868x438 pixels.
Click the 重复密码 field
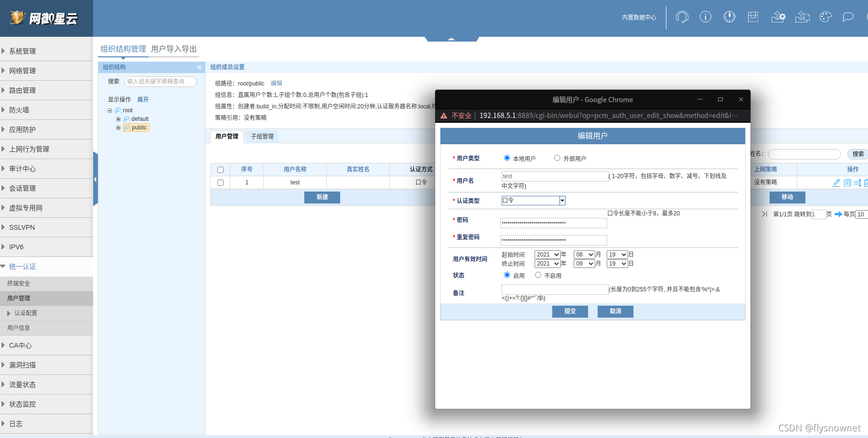click(554, 240)
